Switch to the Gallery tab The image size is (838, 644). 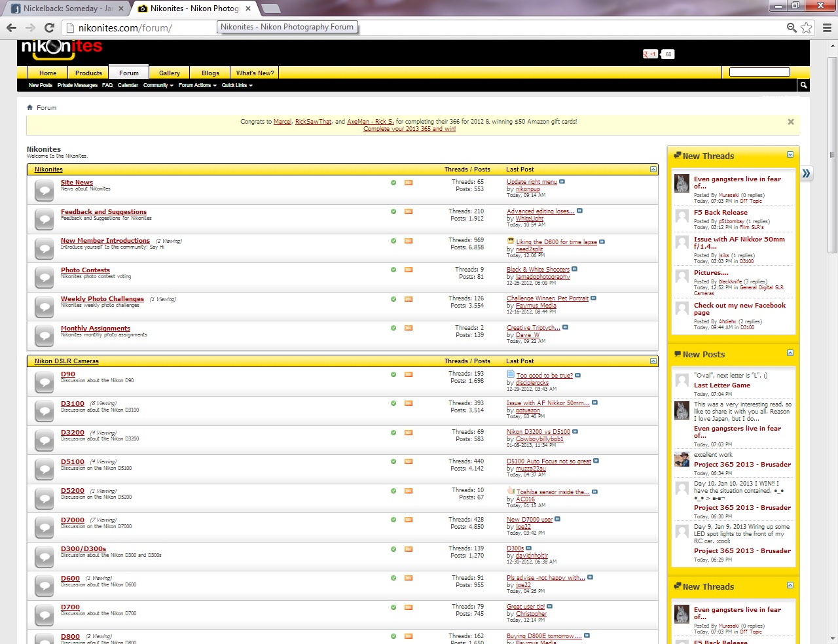point(169,73)
